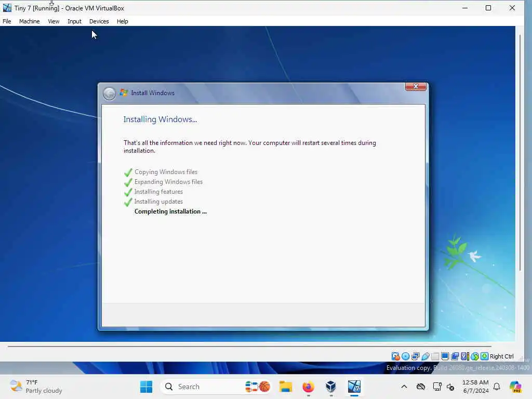Open Firefox from the taskbar

click(x=308, y=387)
